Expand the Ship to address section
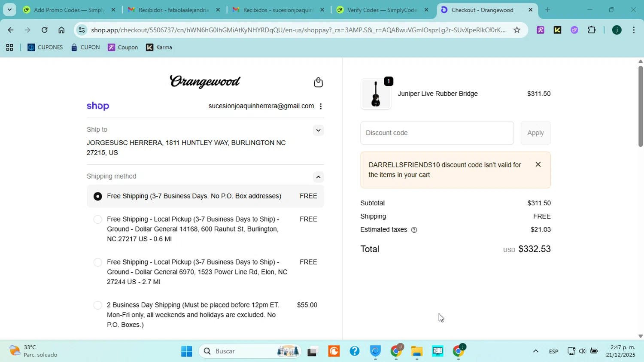644x362 pixels. tap(318, 130)
